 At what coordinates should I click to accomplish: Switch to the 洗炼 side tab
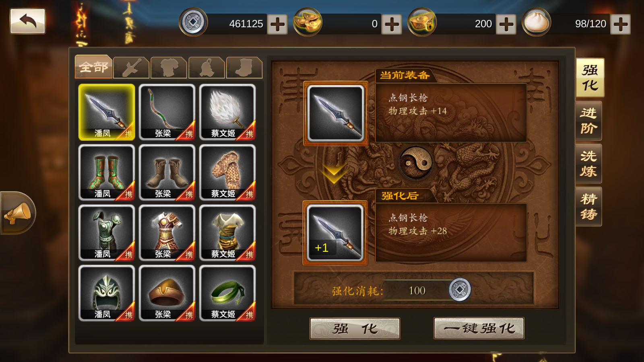(x=588, y=164)
